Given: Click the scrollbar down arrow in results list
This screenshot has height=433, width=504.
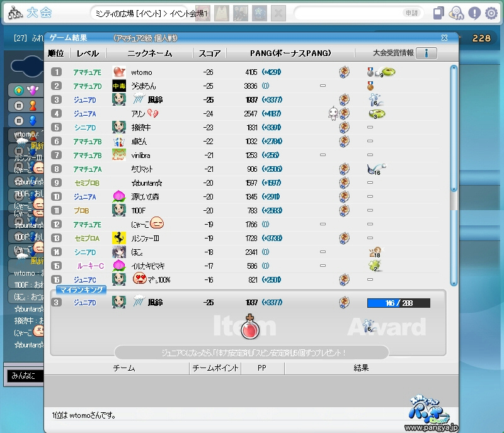Looking at the screenshot, I should pos(454,282).
